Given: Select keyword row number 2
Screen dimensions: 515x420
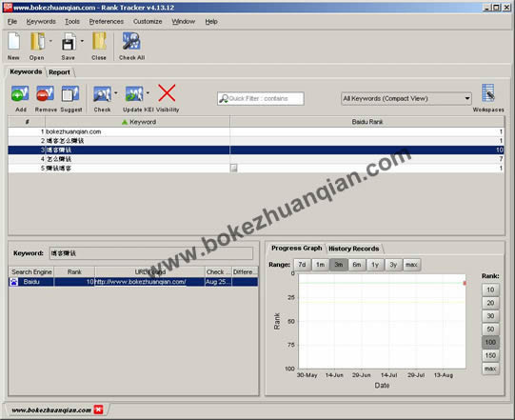Looking at the screenshot, I should 256,141.
